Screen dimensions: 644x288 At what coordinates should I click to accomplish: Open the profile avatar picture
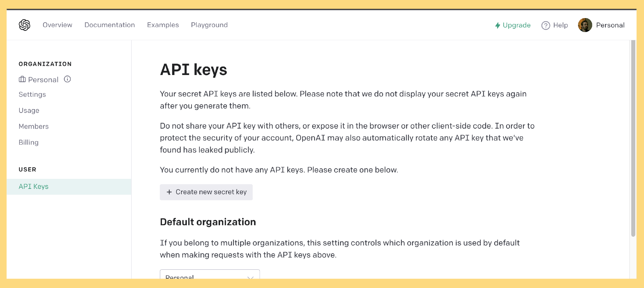(585, 25)
